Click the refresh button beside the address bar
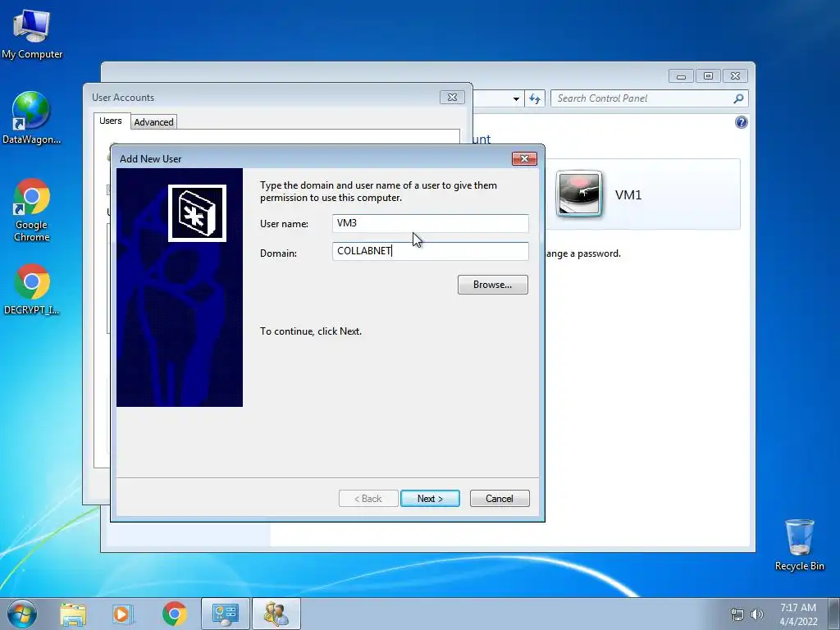 tap(535, 98)
